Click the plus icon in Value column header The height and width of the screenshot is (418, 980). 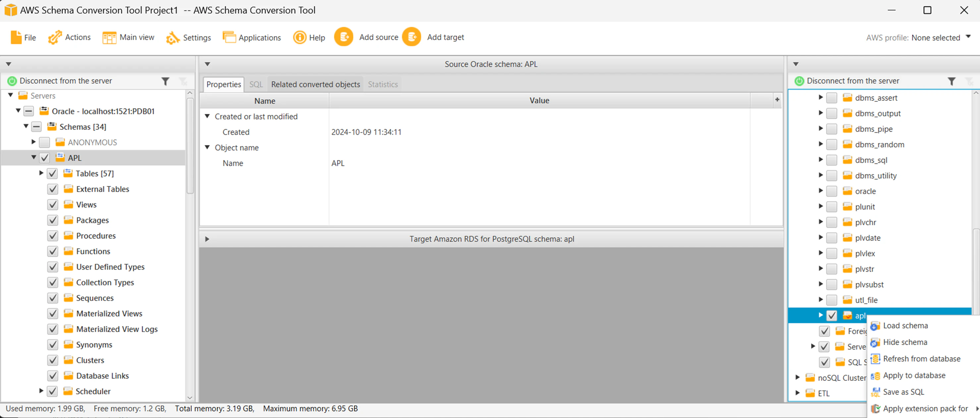point(777,100)
